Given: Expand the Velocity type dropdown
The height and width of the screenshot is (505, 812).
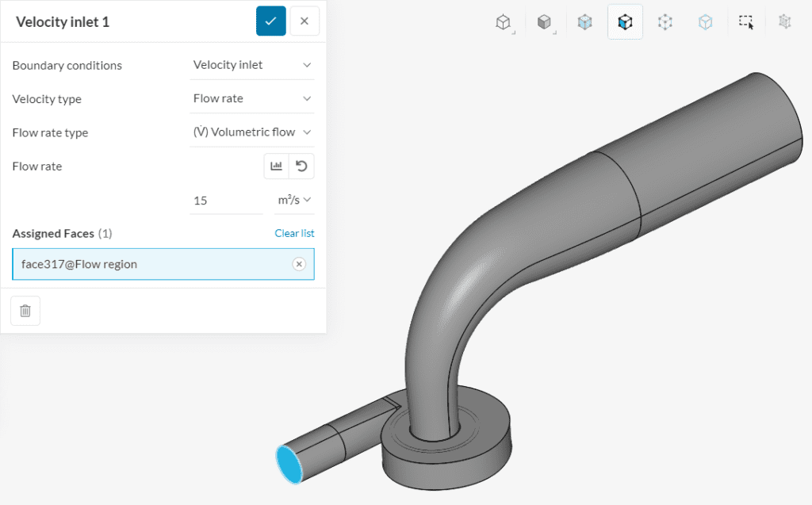Looking at the screenshot, I should pyautogui.click(x=251, y=98).
